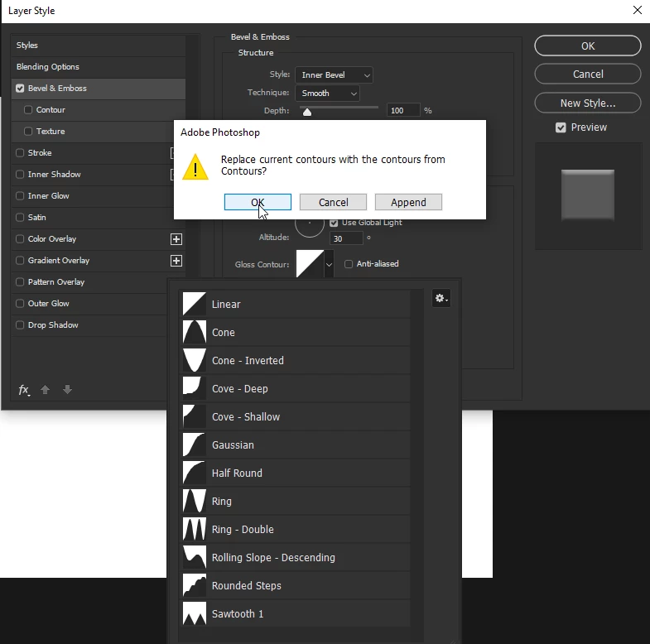The width and height of the screenshot is (650, 644).
Task: Close the Layer Style dialog
Action: pyautogui.click(x=638, y=10)
